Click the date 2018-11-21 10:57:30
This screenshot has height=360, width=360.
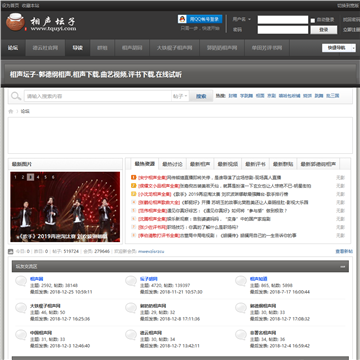181,292
